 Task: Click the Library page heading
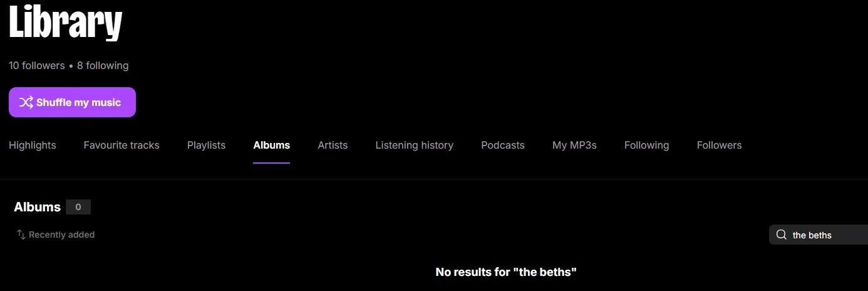[65, 22]
